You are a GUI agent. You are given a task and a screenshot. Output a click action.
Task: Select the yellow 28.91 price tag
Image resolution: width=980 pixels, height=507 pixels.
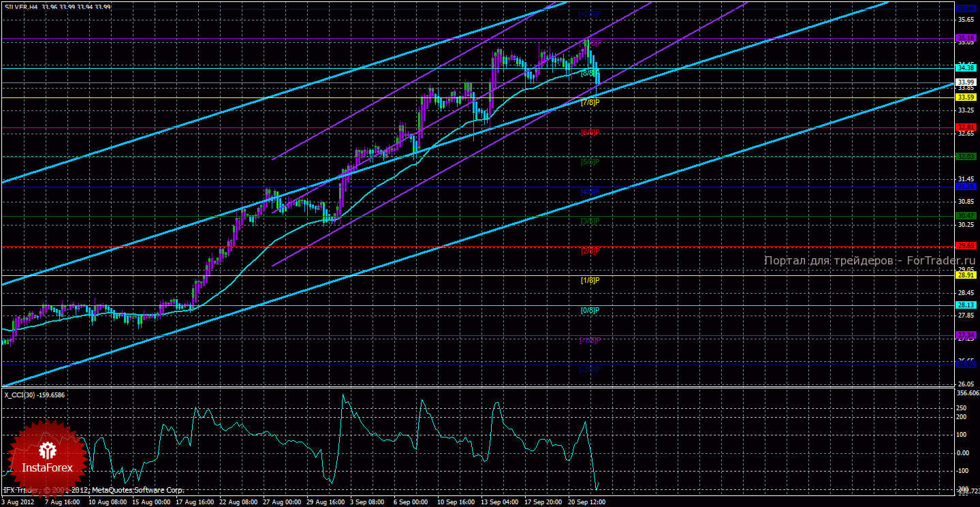coord(966,275)
